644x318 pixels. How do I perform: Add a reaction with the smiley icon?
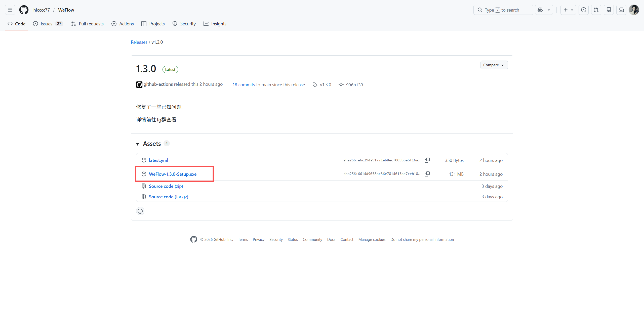140,211
